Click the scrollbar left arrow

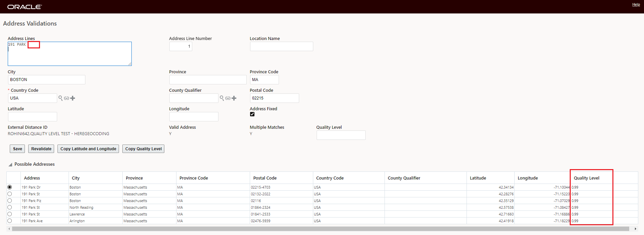(x=9, y=229)
